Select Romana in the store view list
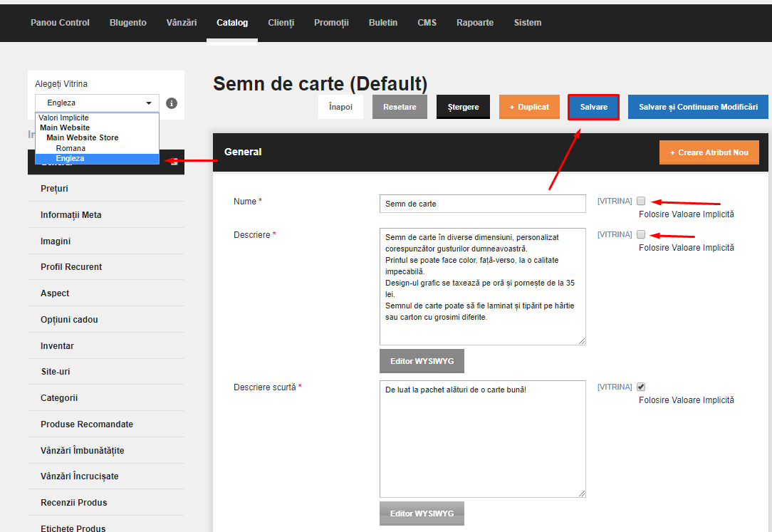Image resolution: width=772 pixels, height=532 pixels. (97, 148)
